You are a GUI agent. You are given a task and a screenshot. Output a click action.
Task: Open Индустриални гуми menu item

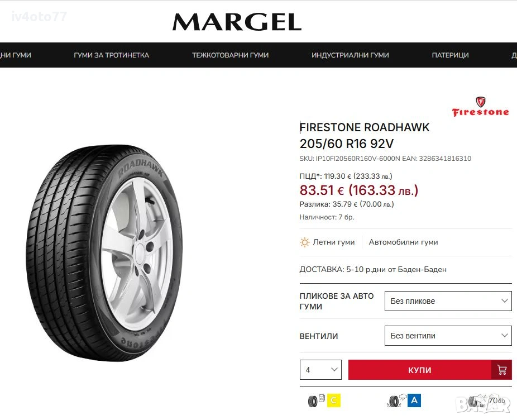350,55
